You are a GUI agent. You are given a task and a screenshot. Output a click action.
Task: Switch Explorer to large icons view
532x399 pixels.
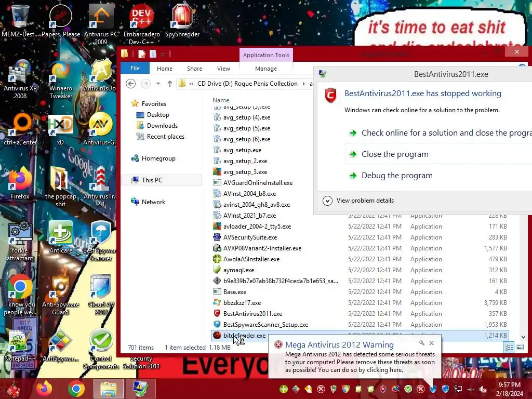[x=520, y=347]
